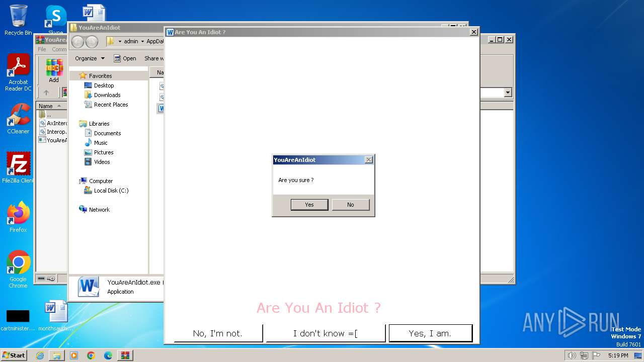Viewport: 644px width, 362px height.
Task: Launch Skype from the desktop
Action: 56,19
